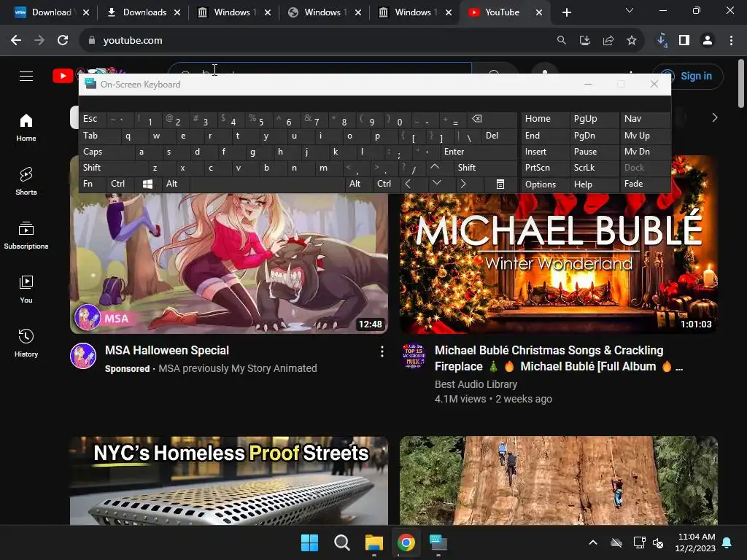
Task: Open the notification bell in system tray
Action: coord(727,542)
